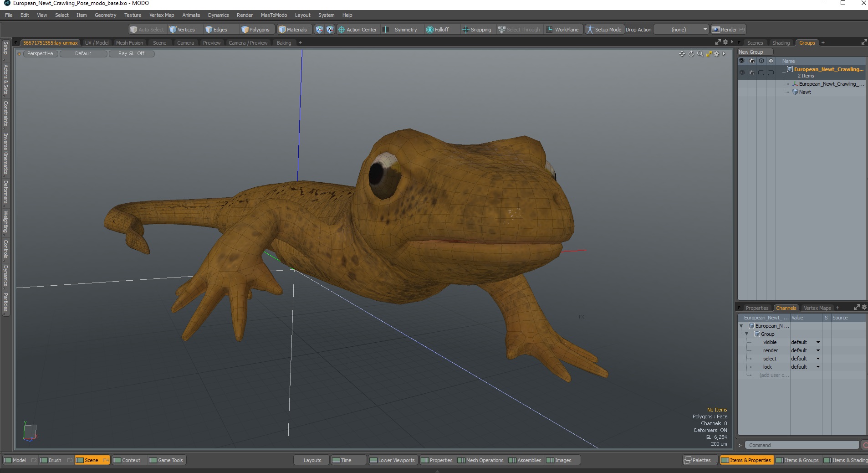The image size is (868, 473).
Task: Switch to the Mesh Fusion viewport tab
Action: tap(130, 43)
